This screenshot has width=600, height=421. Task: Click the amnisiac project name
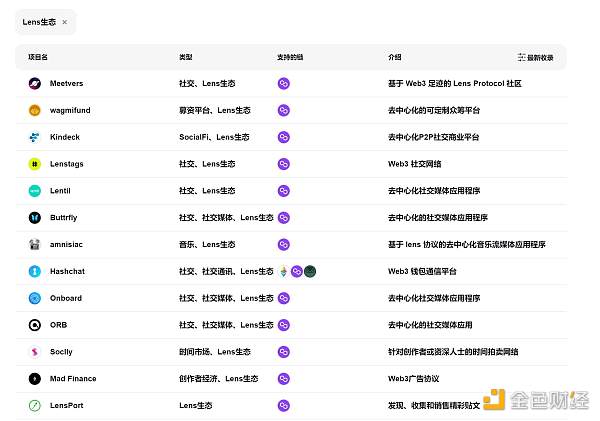point(66,244)
